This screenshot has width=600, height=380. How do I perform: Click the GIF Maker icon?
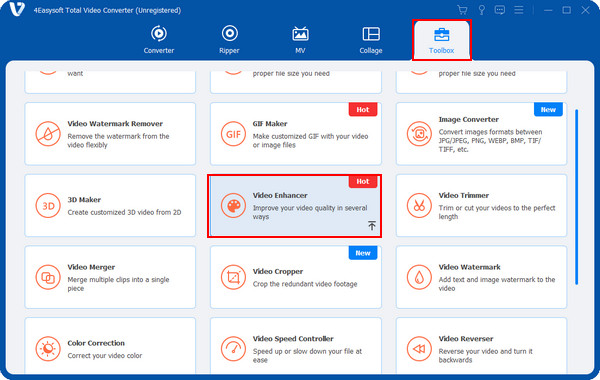pos(233,134)
